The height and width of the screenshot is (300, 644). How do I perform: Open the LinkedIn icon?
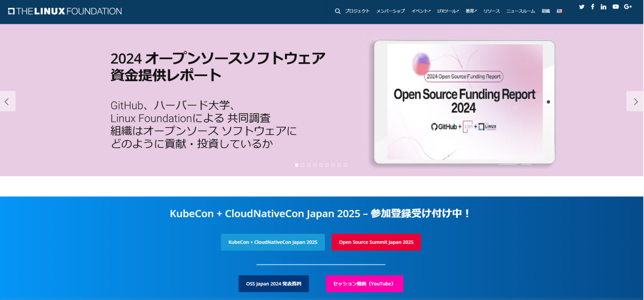click(x=603, y=7)
